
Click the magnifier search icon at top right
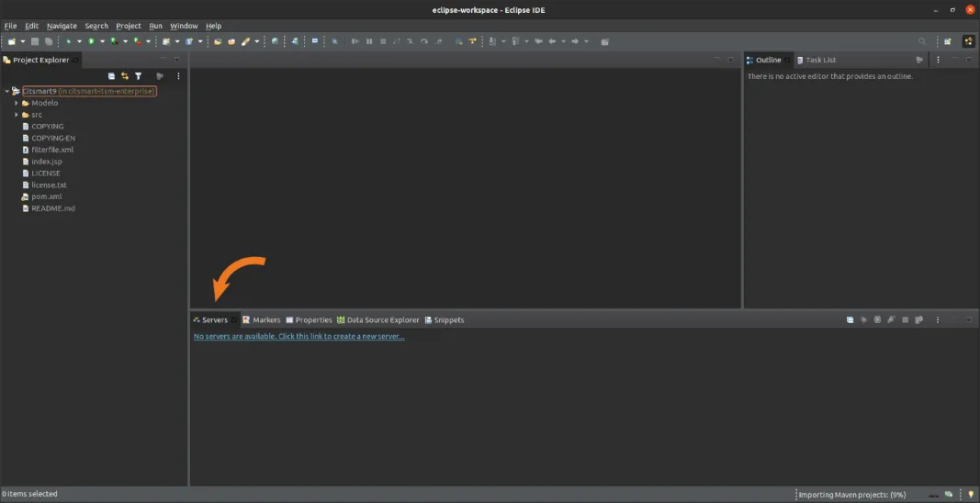(x=922, y=41)
